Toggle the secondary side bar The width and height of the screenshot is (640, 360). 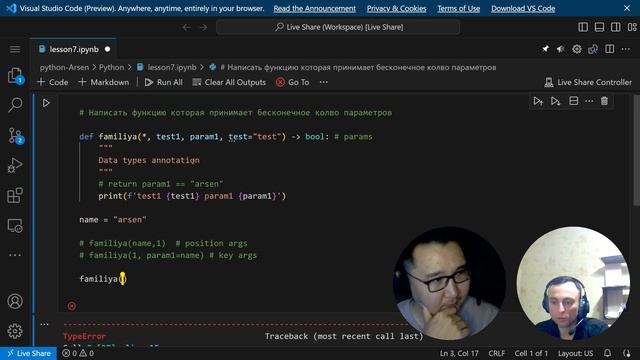coord(616,27)
